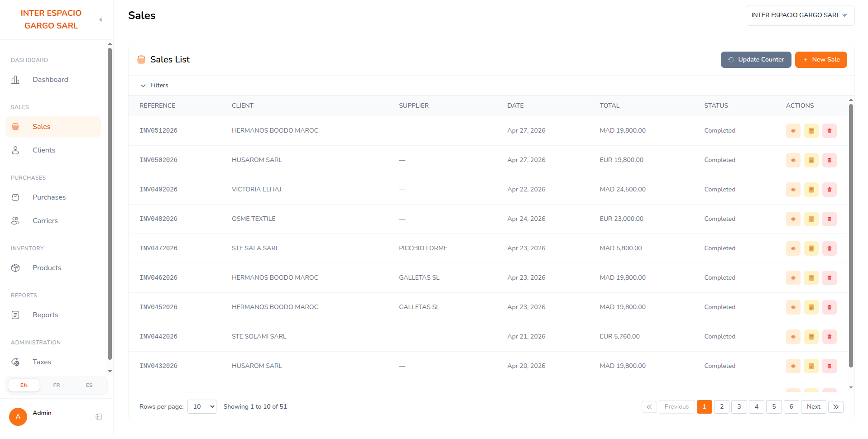This screenshot has width=868, height=439.
Task: Click client name OSME TEXTILE
Action: coord(254,219)
